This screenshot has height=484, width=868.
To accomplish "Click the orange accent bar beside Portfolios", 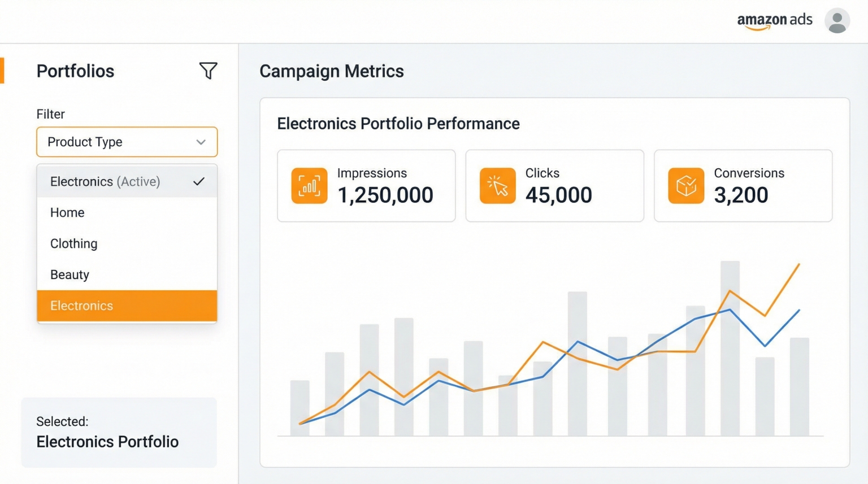I will (x=3, y=71).
